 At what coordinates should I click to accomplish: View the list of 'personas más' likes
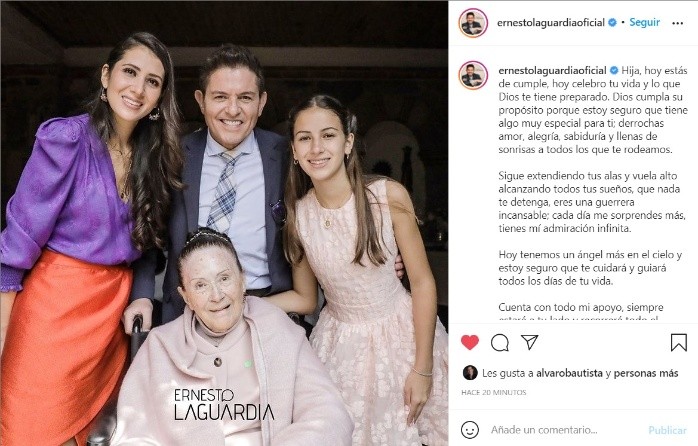pyautogui.click(x=646, y=373)
